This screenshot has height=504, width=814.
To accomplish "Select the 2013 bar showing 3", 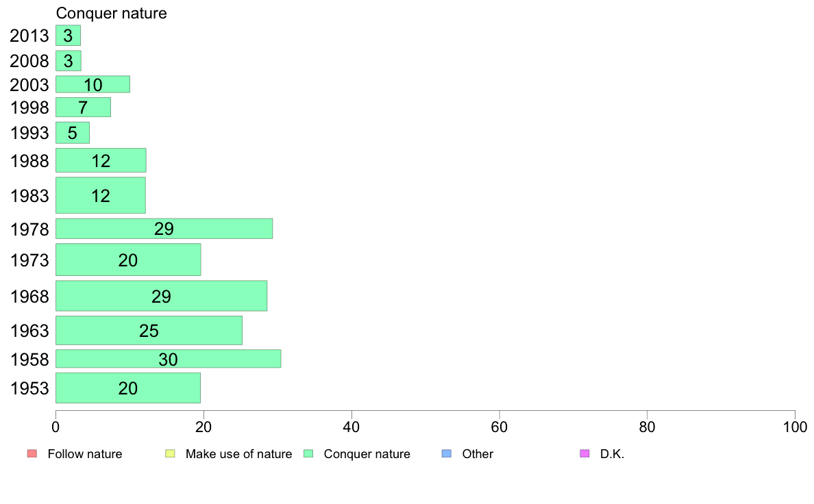I will (x=68, y=36).
